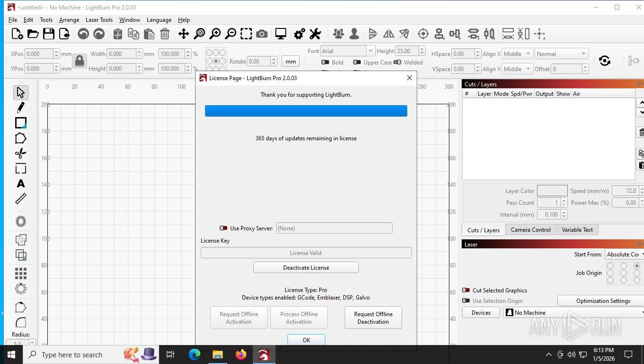Screen dimensions: 644x364
Task: Open the Tools menu
Action: pos(46,20)
